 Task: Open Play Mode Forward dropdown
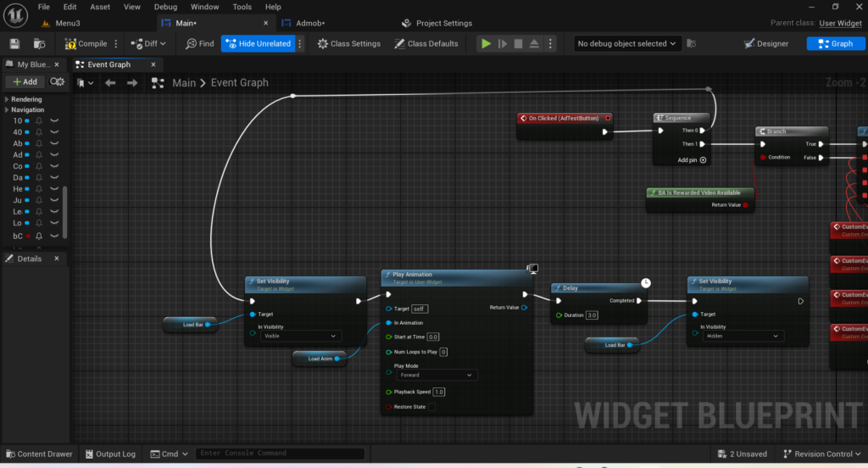tap(437, 375)
